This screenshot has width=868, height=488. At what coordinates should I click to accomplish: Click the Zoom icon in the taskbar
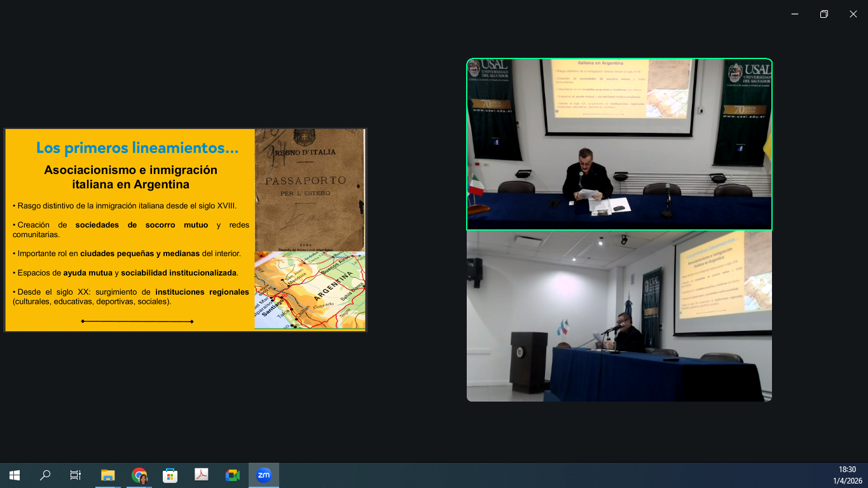[263, 475]
